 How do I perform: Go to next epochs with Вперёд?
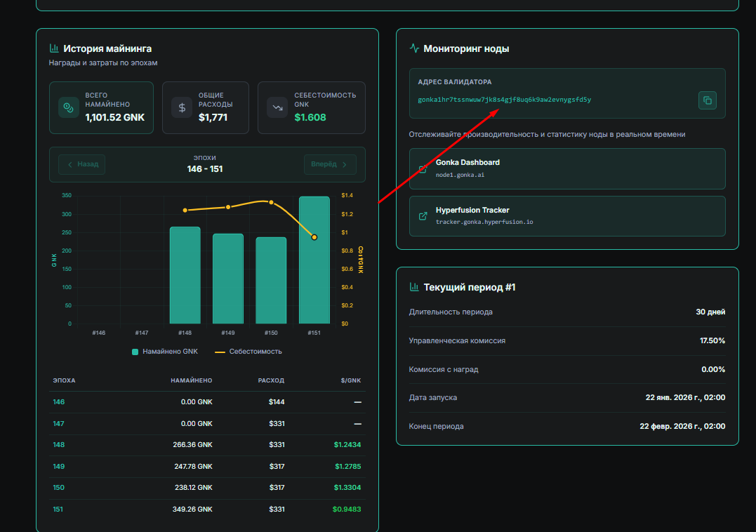tap(330, 164)
